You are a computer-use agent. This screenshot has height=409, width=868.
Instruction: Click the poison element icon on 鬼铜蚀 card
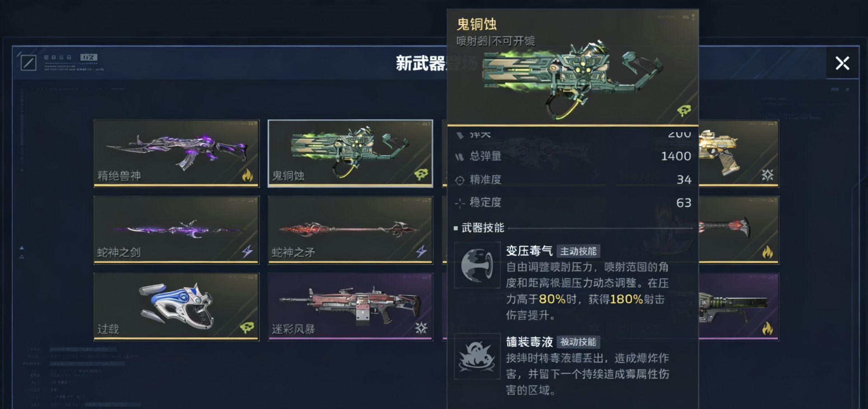421,175
